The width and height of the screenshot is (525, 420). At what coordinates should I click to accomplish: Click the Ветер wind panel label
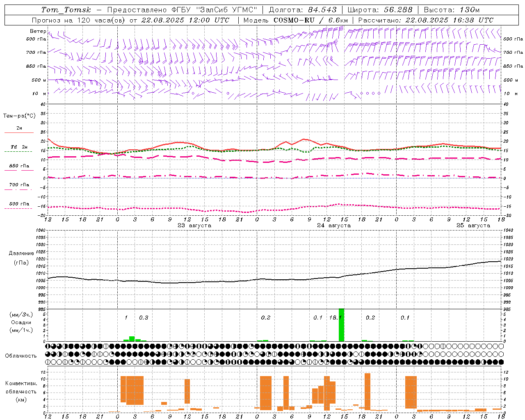coord(38,31)
